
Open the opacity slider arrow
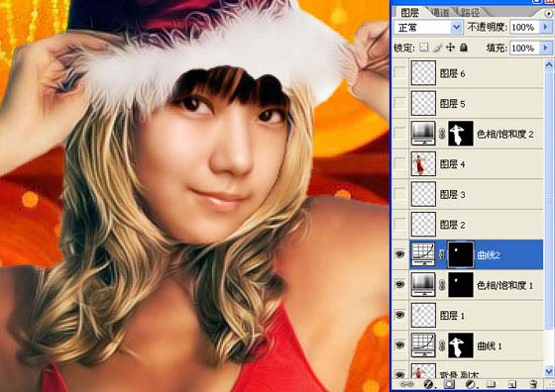545,27
